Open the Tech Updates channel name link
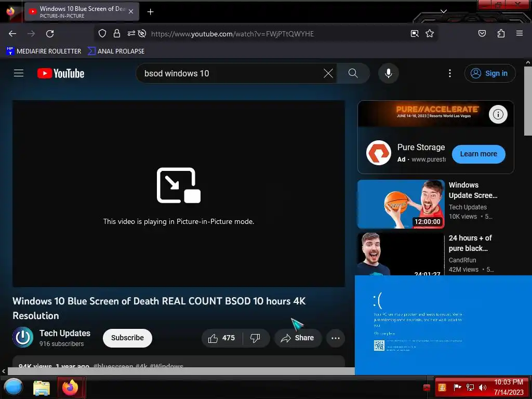The height and width of the screenshot is (399, 532). click(x=65, y=333)
